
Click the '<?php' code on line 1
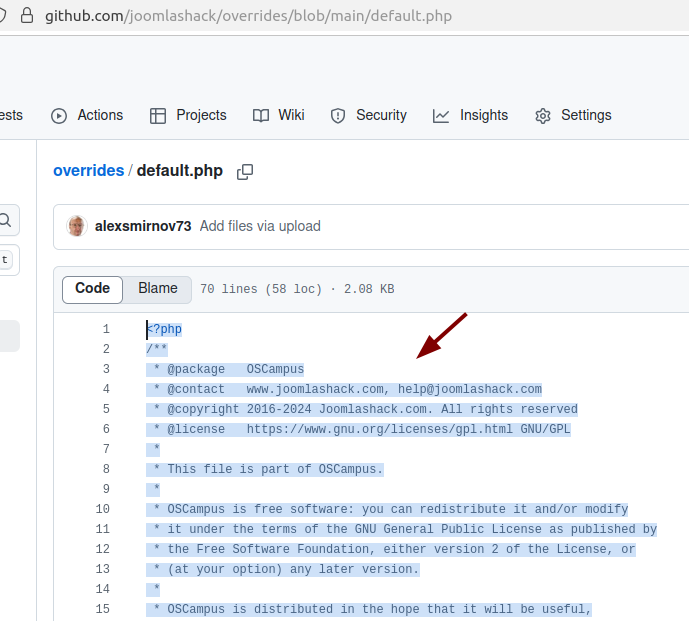coord(164,329)
